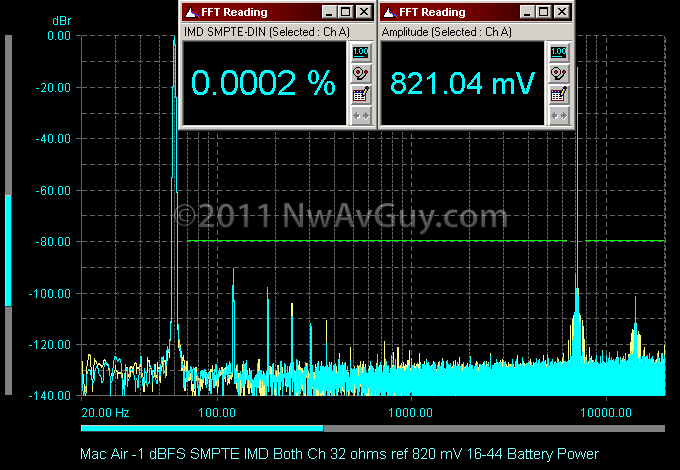The height and width of the screenshot is (470, 680).
Task: Close the Amplitude FFT Reading window
Action: (562, 12)
